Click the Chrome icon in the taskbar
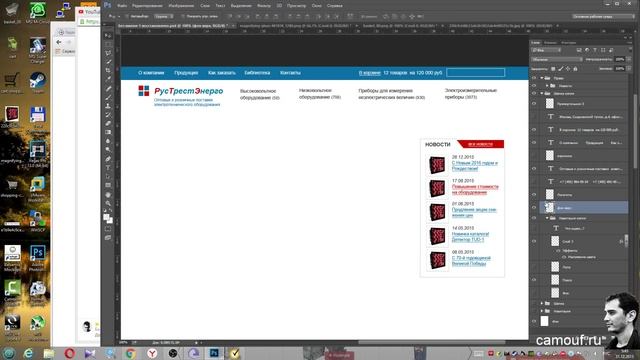 click(131, 353)
